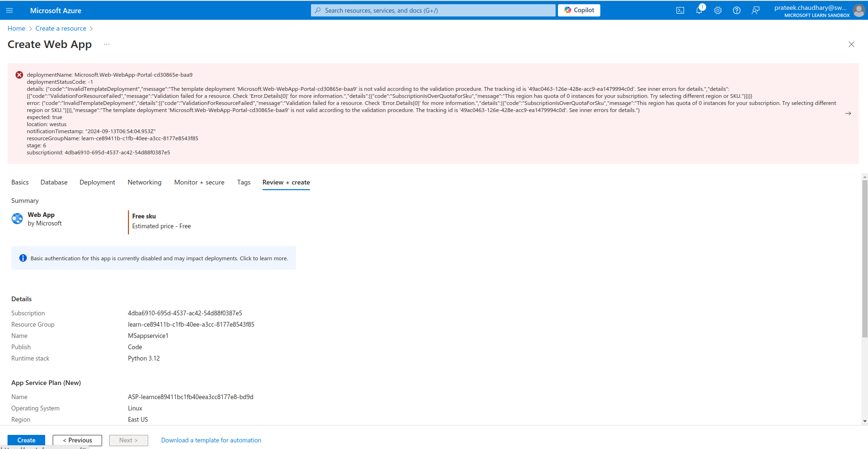Click the subscription ID in Details

[185, 313]
